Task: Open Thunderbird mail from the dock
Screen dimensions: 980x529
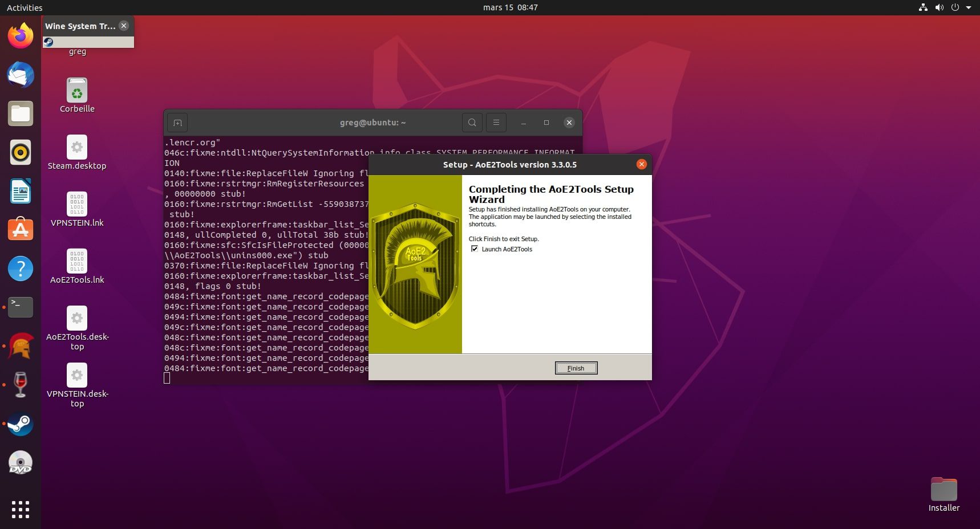Action: pyautogui.click(x=21, y=75)
